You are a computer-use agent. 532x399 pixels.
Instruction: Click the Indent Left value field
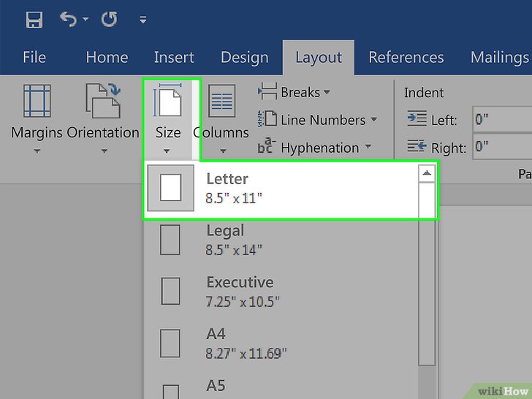pyautogui.click(x=502, y=119)
